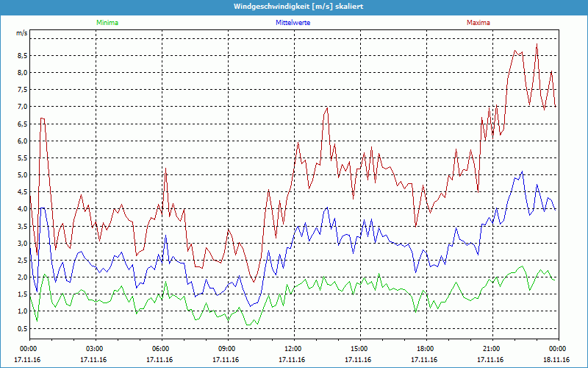Click the 5,0 y-axis value
This screenshot has width=588, height=368.
point(22,175)
